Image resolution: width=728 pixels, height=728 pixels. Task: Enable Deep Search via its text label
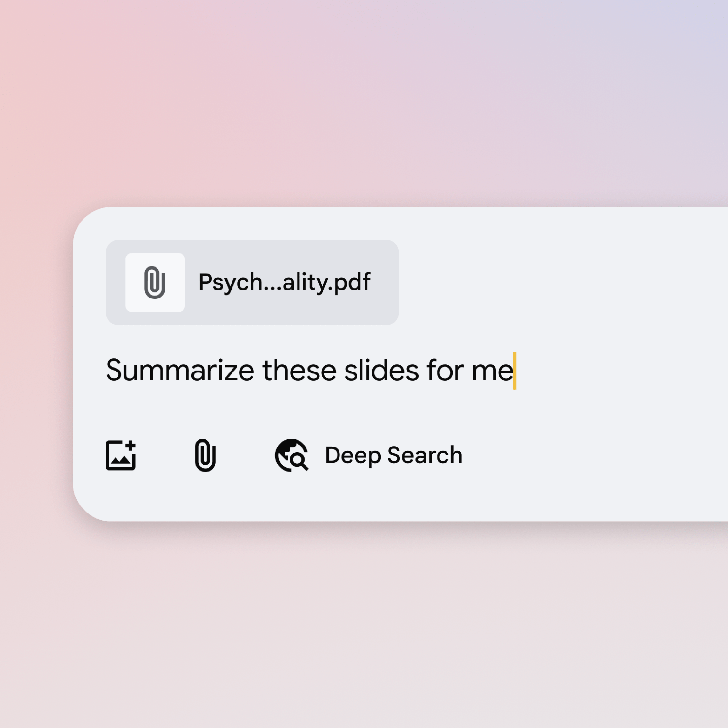click(x=393, y=455)
